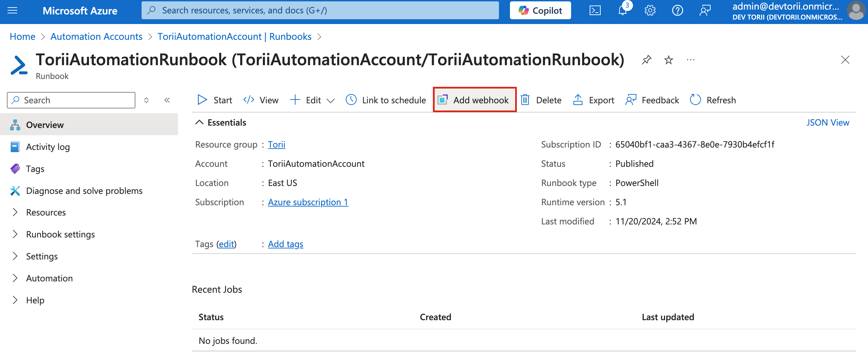The width and height of the screenshot is (868, 361).
Task: Click the Subscription ID value
Action: click(695, 144)
